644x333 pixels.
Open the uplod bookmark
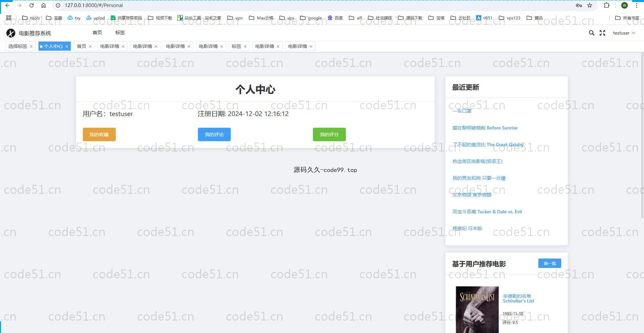[x=95, y=18]
